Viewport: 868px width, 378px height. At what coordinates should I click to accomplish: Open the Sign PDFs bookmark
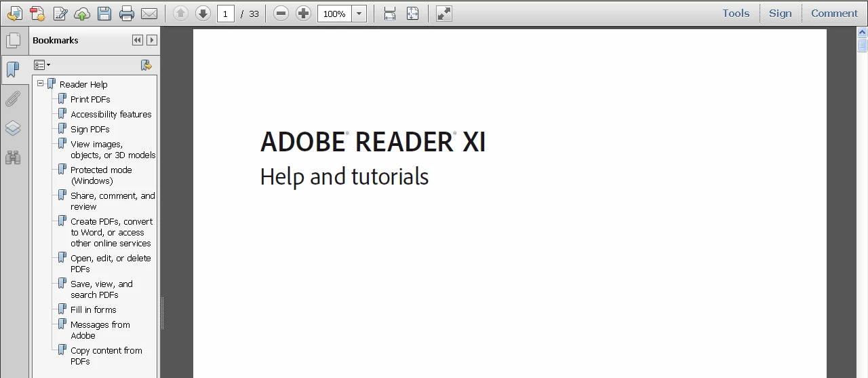pos(90,129)
